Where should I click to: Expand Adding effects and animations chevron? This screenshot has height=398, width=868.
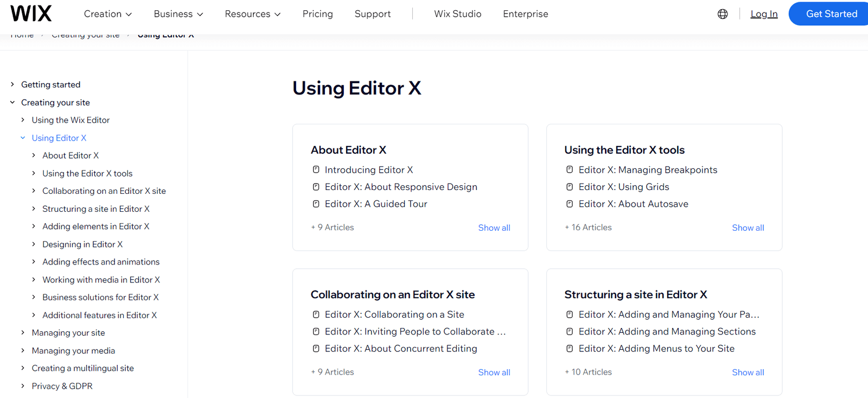coord(34,262)
